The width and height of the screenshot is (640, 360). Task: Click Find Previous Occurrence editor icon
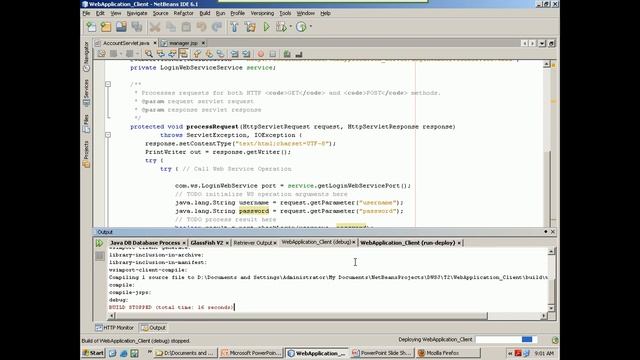tap(161, 54)
